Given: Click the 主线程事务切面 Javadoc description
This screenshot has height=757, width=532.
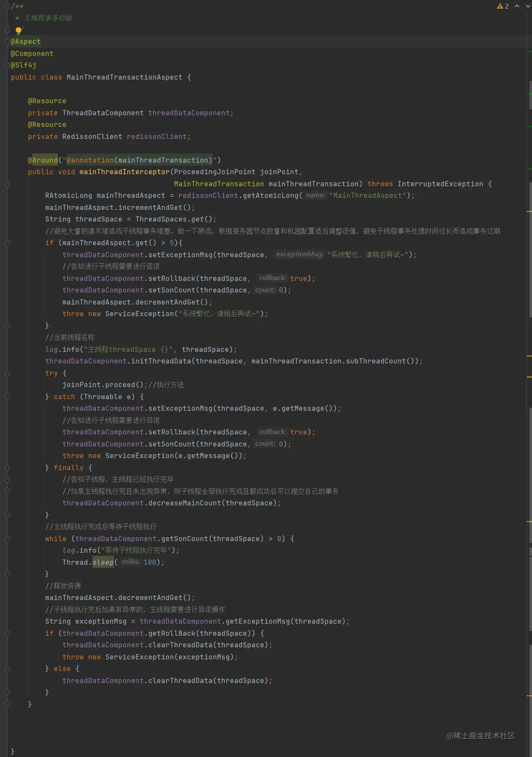Looking at the screenshot, I should pos(48,18).
